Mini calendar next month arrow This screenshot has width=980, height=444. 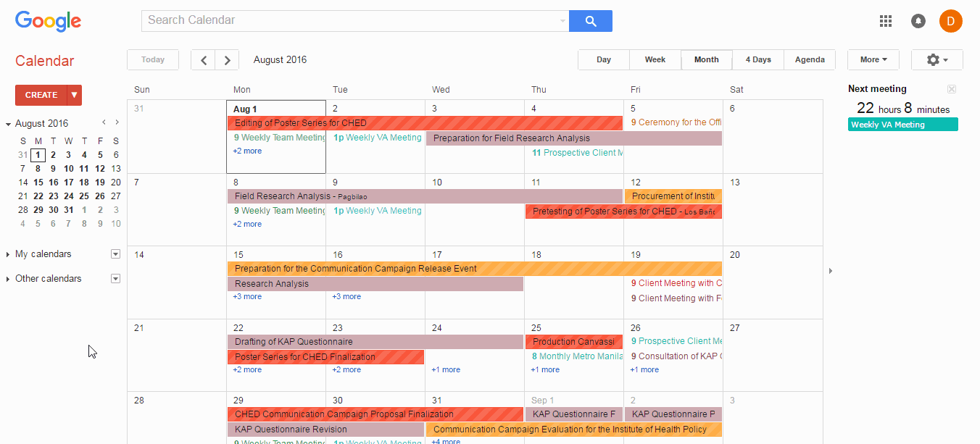pyautogui.click(x=117, y=122)
